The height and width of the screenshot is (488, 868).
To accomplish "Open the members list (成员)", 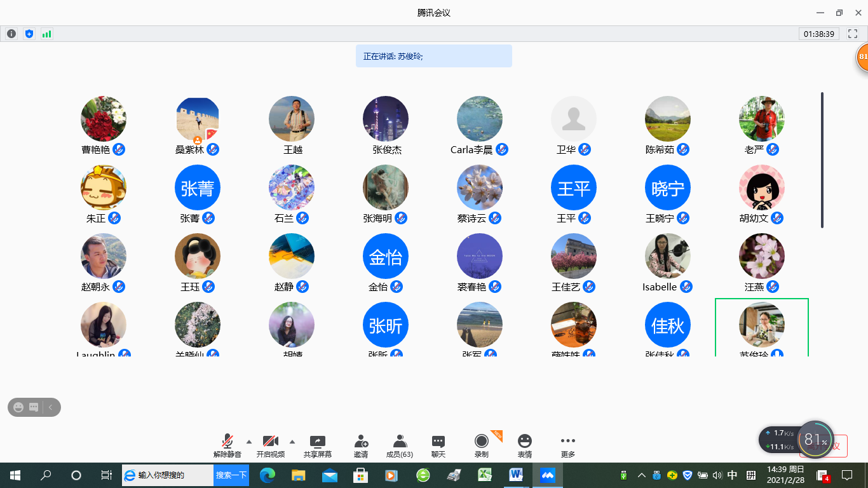I will coord(400,442).
